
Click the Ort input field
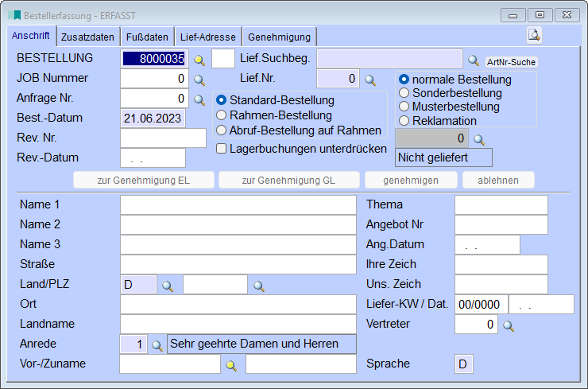(x=238, y=305)
